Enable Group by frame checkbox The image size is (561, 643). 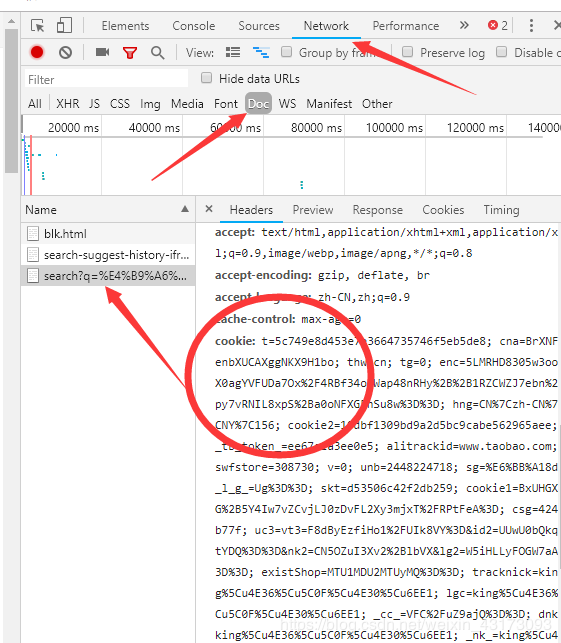[x=286, y=52]
